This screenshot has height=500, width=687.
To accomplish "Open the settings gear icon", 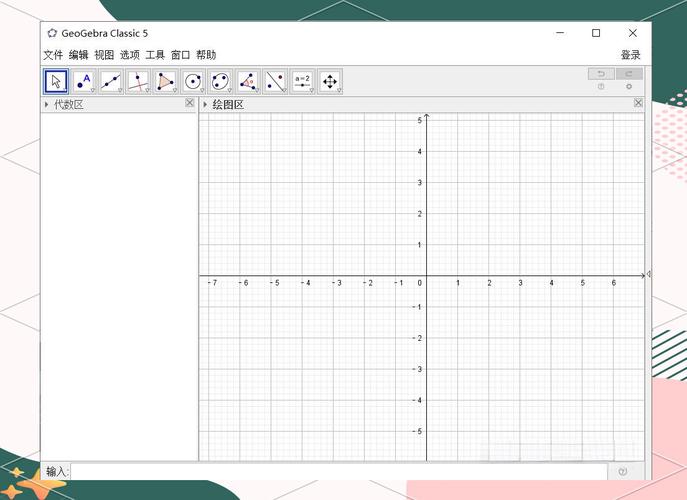I will click(629, 87).
